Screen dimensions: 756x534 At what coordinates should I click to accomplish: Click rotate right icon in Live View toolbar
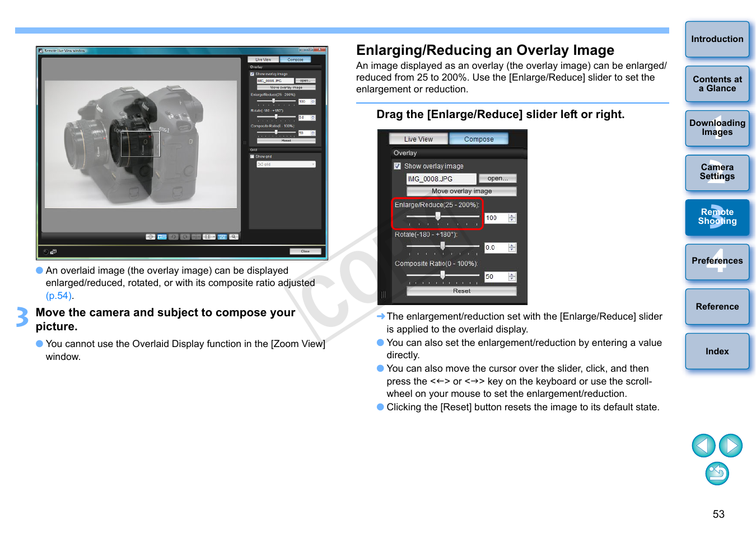point(185,237)
